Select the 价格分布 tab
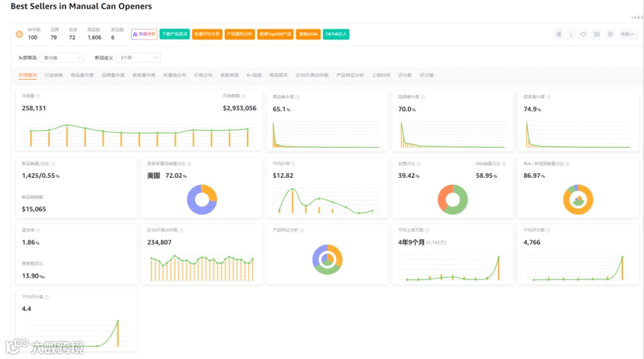 pos(203,75)
